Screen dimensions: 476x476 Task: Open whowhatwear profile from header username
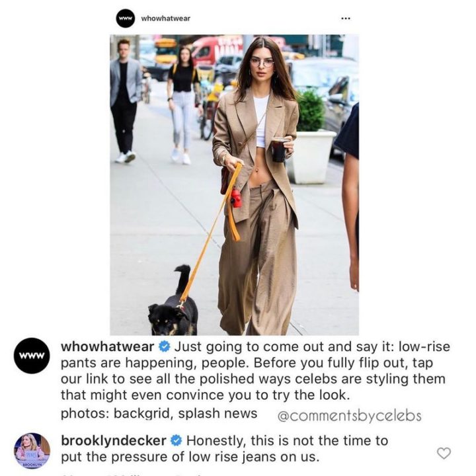(166, 19)
